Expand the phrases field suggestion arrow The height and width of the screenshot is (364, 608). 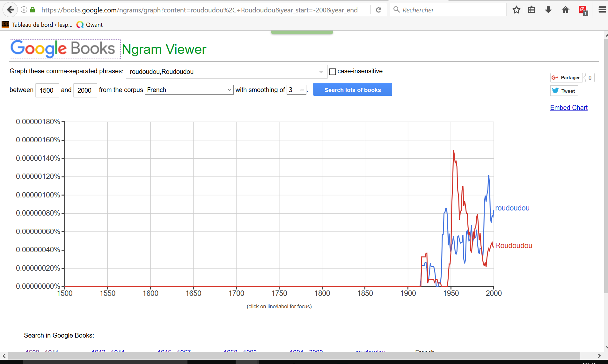point(321,72)
